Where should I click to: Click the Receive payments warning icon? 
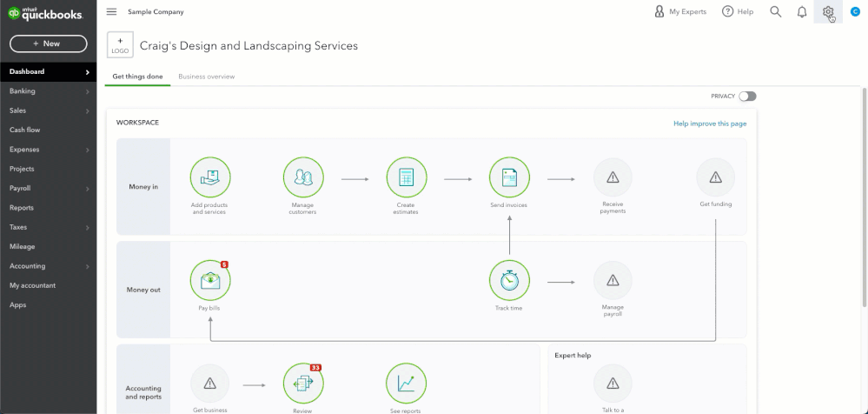point(613,177)
